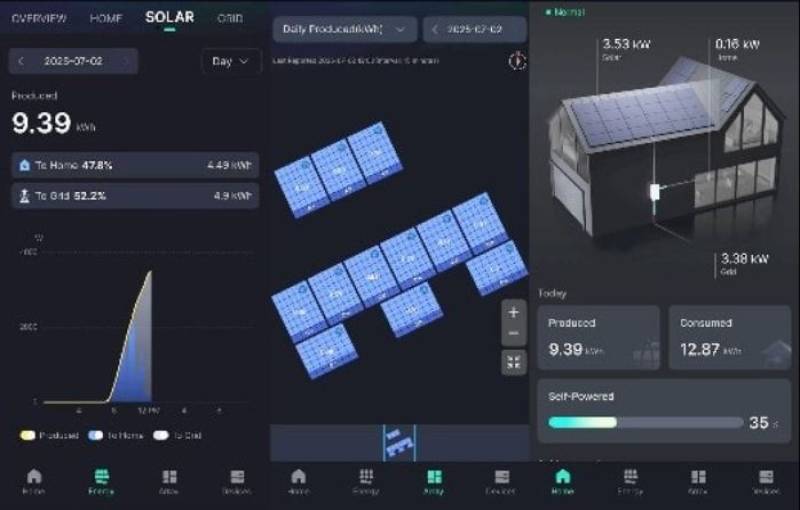Image resolution: width=800 pixels, height=510 pixels.
Task: Click the fit-to-screen collapse icon
Action: [x=514, y=362]
